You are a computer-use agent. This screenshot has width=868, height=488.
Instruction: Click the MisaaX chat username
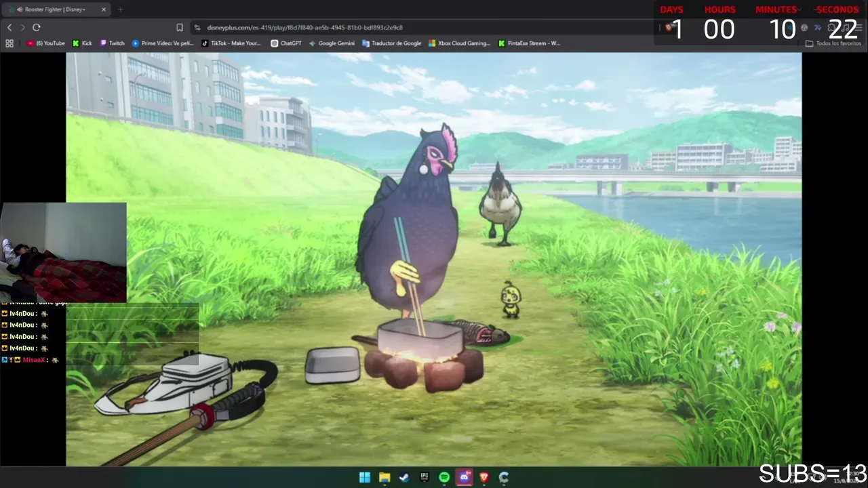point(34,360)
